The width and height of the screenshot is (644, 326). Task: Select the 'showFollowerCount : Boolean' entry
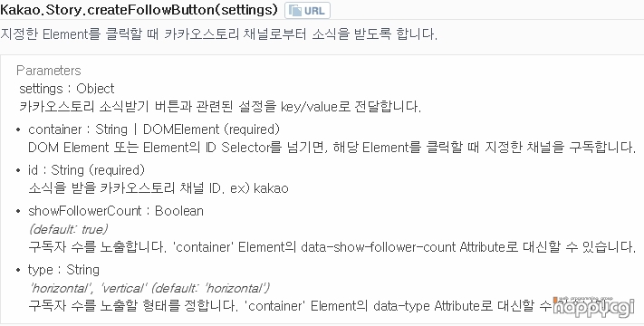click(x=116, y=211)
